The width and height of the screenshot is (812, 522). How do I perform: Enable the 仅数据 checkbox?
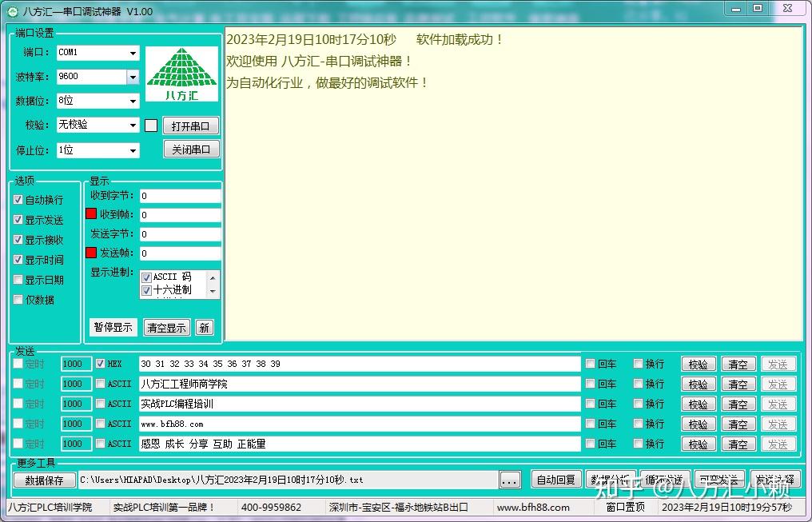18,299
